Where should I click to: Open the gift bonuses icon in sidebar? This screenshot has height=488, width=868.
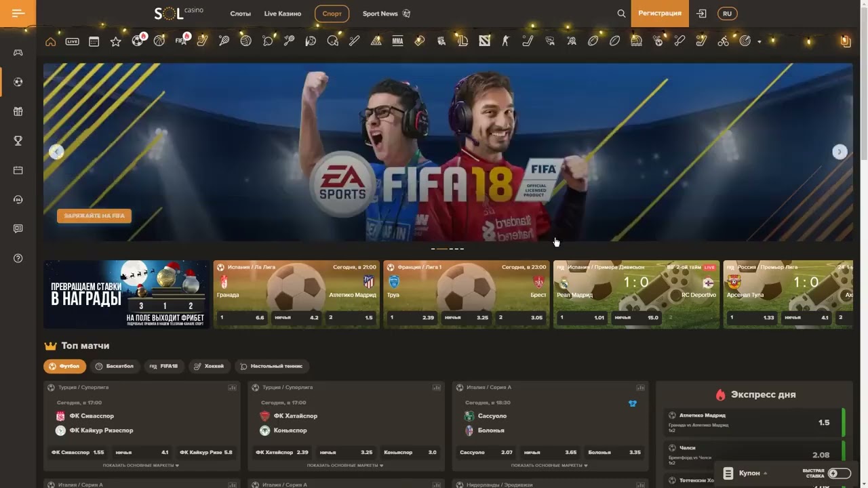pos(18,111)
